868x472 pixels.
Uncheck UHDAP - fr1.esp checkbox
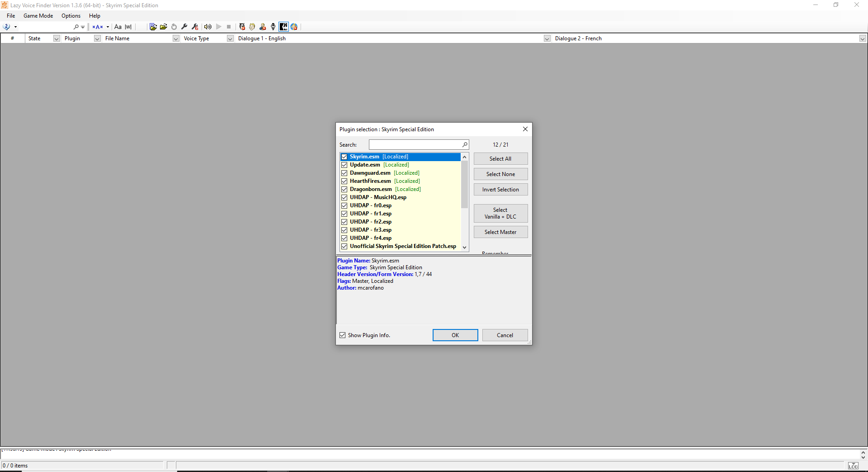point(344,214)
